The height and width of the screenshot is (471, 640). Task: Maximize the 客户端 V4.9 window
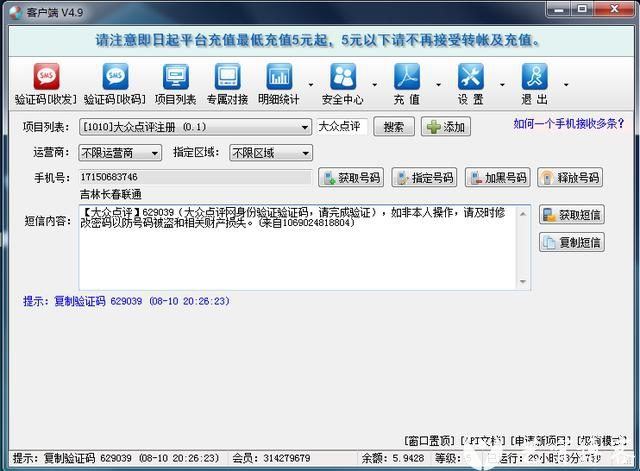[x=582, y=9]
